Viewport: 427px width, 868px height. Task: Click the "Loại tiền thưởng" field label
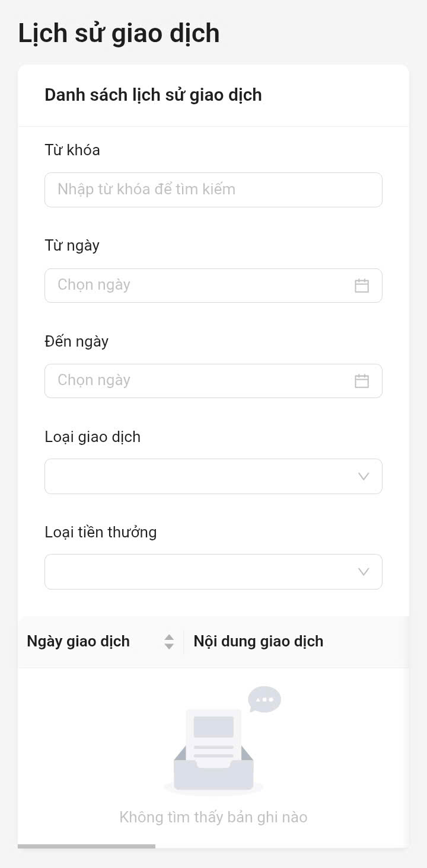101,532
